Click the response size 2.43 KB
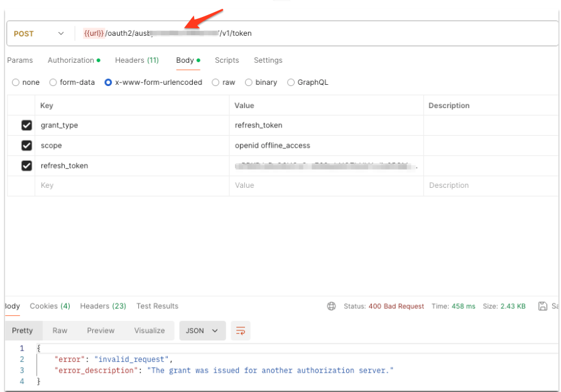This screenshot has width=561, height=392. point(513,306)
